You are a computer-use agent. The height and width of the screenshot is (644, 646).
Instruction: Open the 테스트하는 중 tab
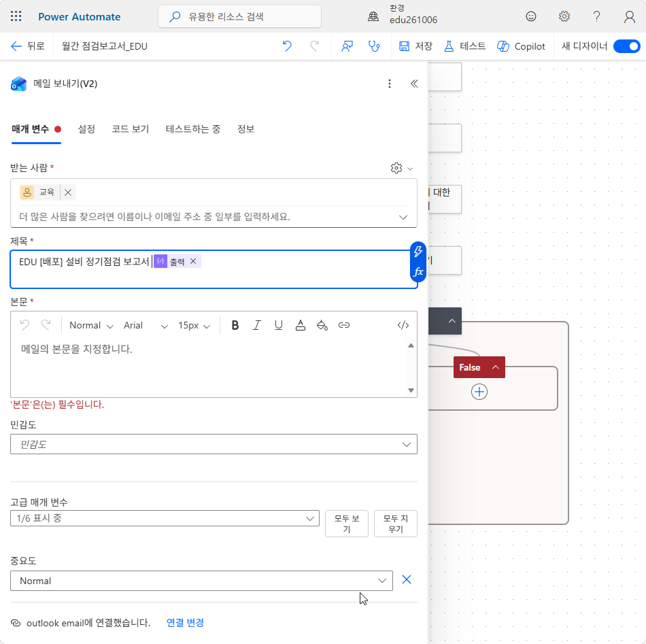[193, 129]
